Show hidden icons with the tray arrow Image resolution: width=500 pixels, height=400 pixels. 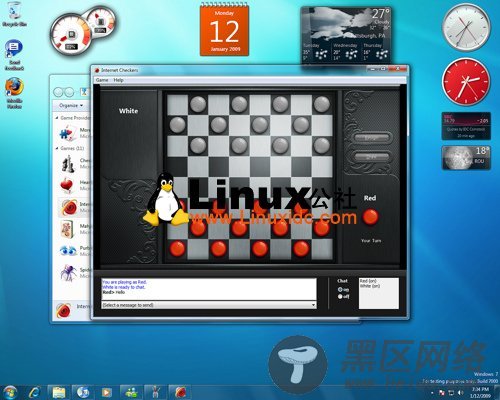click(433, 393)
